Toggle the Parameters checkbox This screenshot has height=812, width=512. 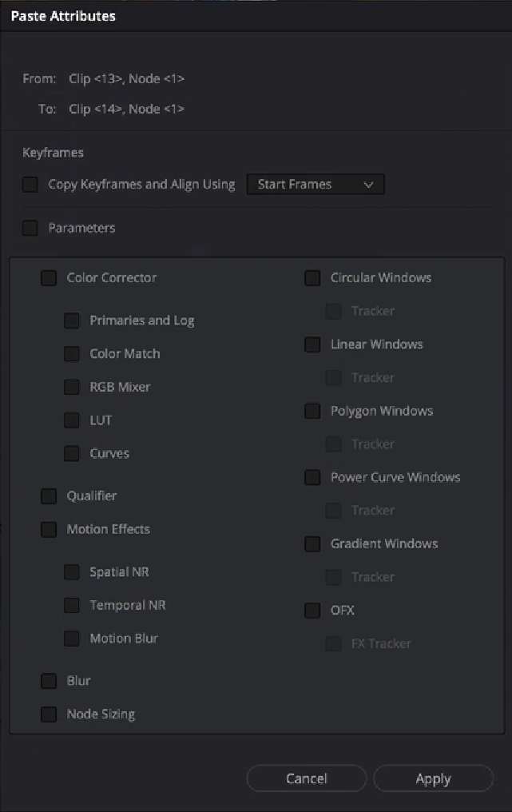(x=30, y=229)
